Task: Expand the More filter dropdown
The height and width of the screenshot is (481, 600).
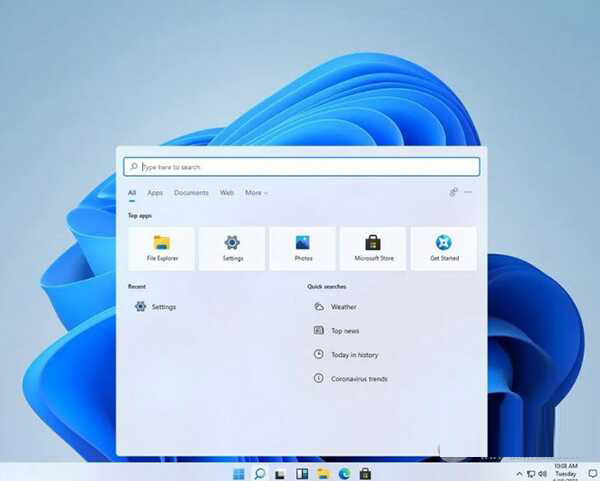Action: pyautogui.click(x=256, y=193)
